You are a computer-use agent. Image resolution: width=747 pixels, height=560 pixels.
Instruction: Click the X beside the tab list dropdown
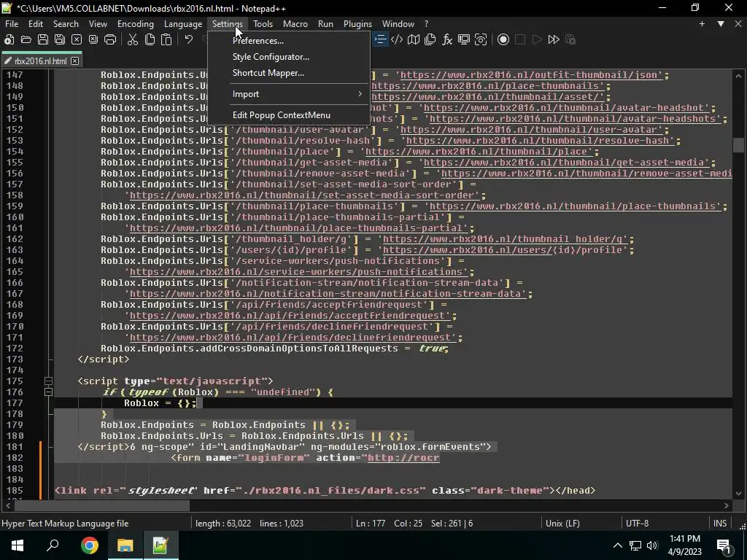click(x=738, y=24)
